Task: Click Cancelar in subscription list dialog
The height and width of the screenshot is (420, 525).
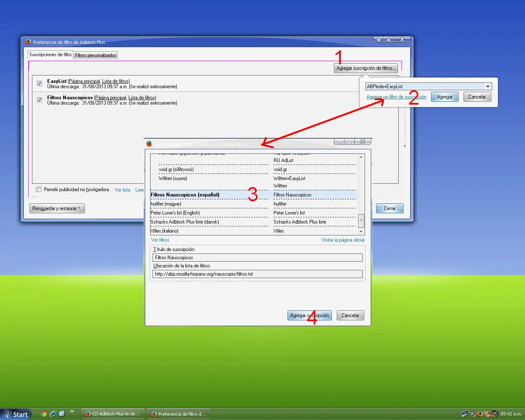Action: [350, 315]
